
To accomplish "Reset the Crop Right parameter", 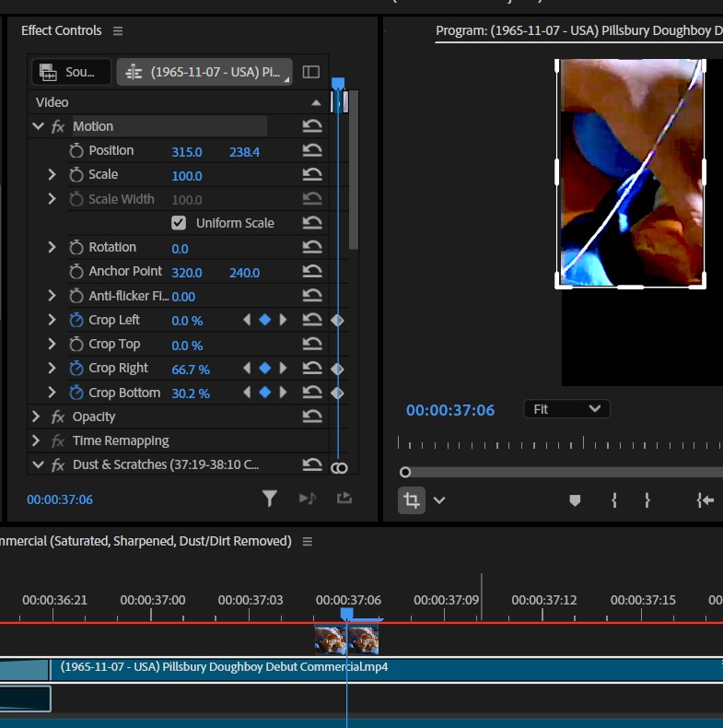I will [312, 369].
